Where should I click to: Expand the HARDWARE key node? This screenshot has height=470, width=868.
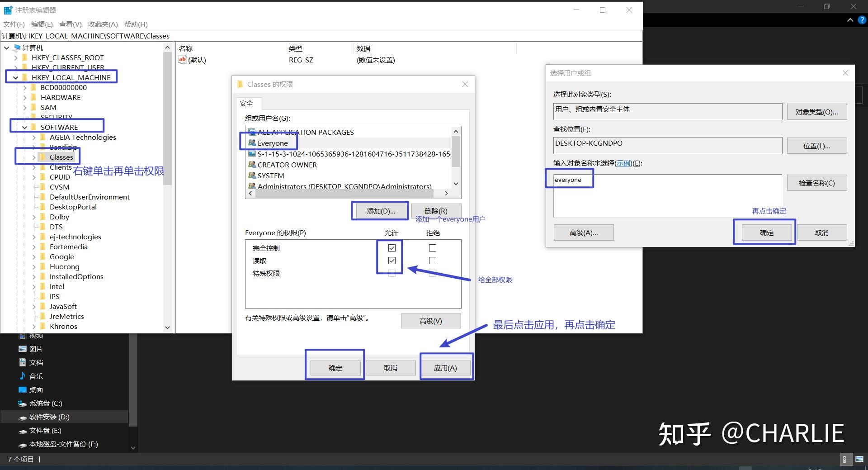tap(25, 97)
